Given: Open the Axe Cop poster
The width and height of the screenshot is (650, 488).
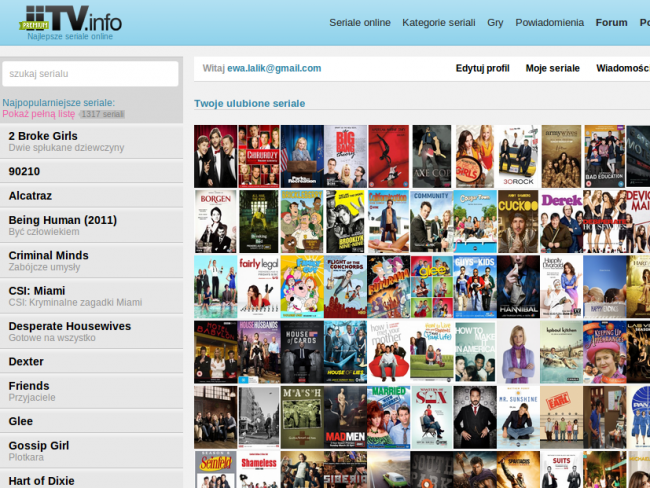Looking at the screenshot, I should pyautogui.click(x=432, y=156).
